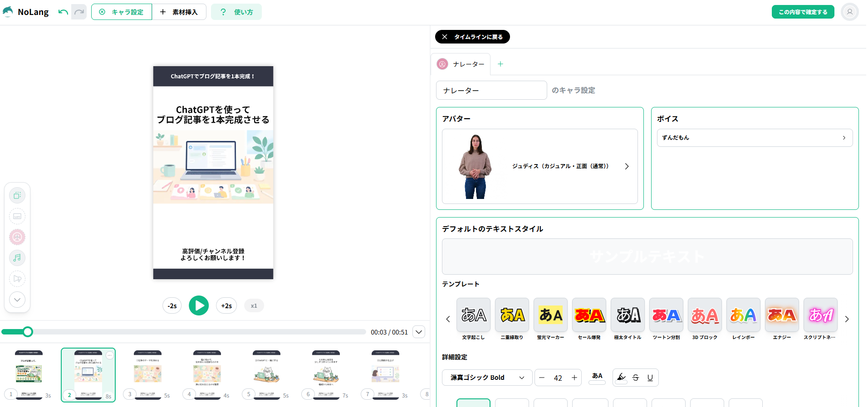This screenshot has height=407, width=868.
Task: Switch to the ナレーター character tab
Action: (461, 64)
